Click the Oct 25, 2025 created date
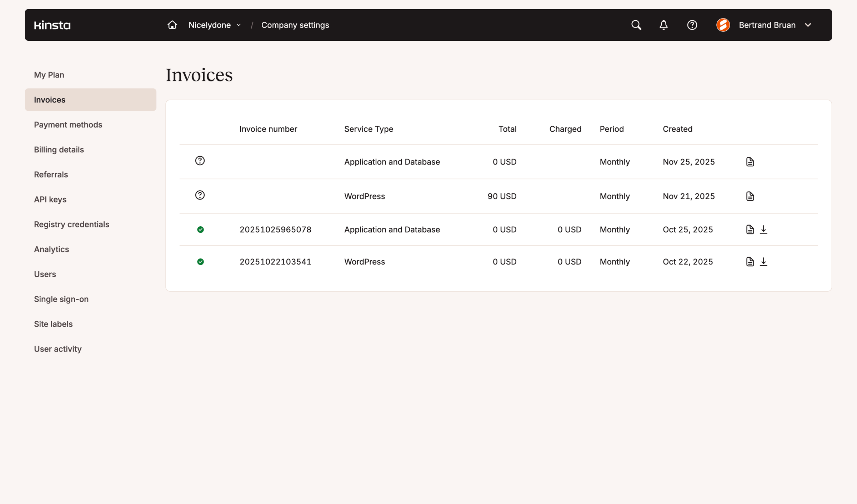The height and width of the screenshot is (504, 857). point(688,230)
